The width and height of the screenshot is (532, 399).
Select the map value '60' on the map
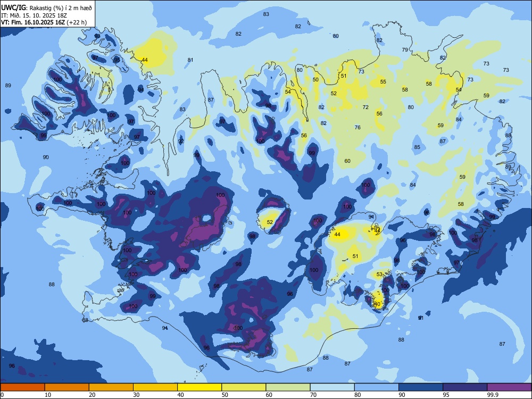pos(347,161)
